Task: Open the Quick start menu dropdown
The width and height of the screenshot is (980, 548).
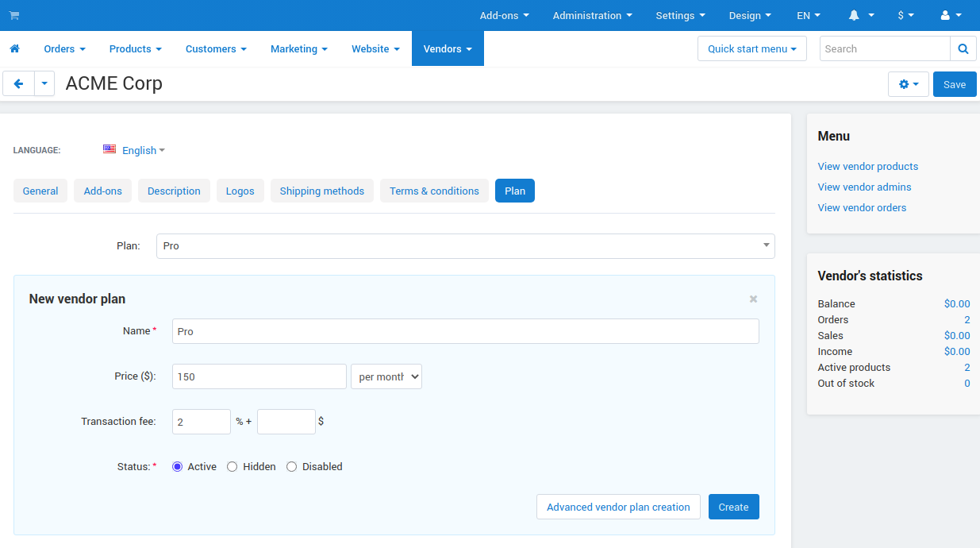Action: point(752,48)
